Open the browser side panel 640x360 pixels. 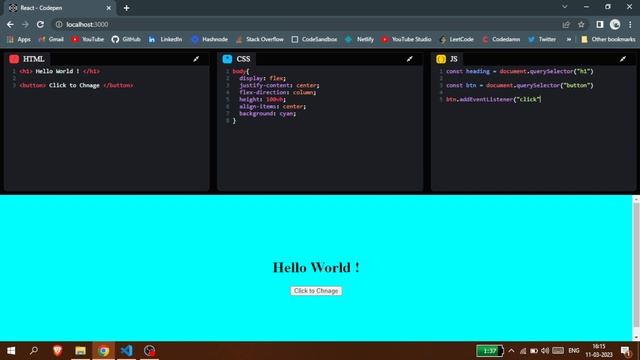pos(600,24)
